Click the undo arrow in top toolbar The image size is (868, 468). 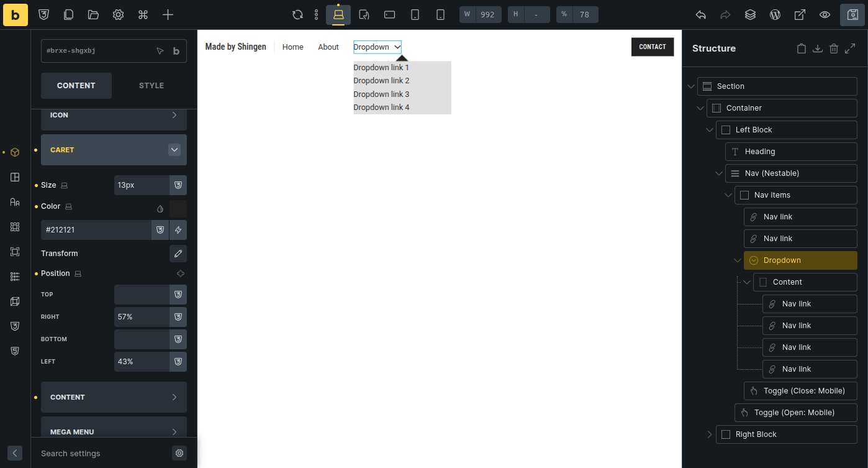click(701, 15)
